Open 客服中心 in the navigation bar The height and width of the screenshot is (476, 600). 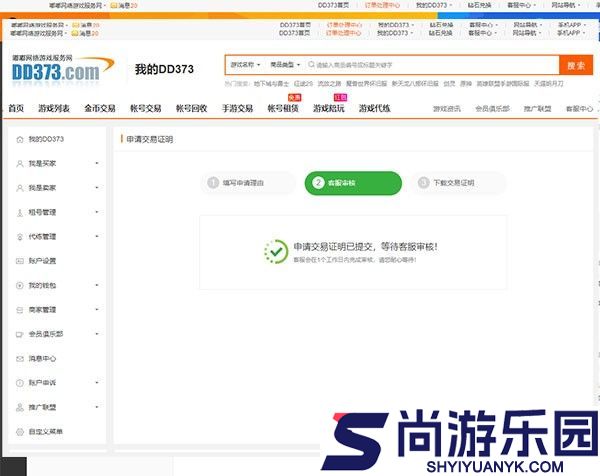click(x=579, y=109)
